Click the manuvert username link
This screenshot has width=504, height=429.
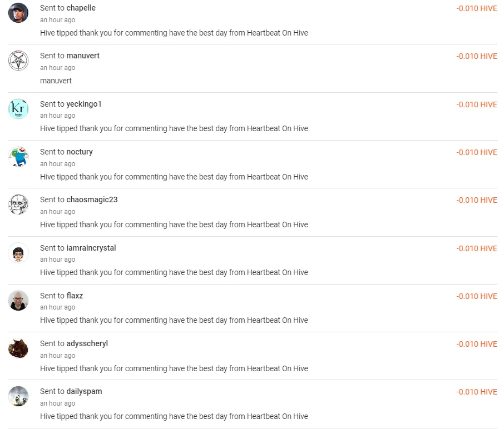coord(83,56)
